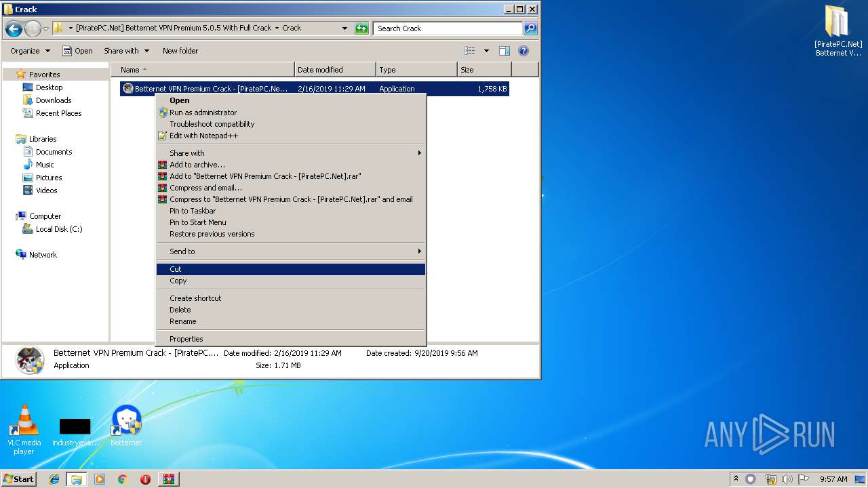Open the Share with dropdown in toolbar
This screenshot has height=488, width=868.
pyautogui.click(x=126, y=51)
